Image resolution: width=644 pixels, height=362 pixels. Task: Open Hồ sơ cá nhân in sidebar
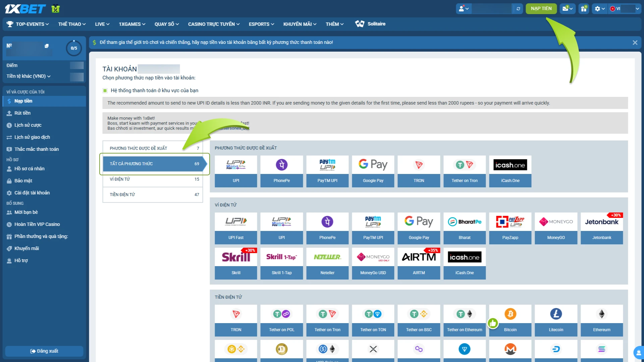(x=44, y=169)
